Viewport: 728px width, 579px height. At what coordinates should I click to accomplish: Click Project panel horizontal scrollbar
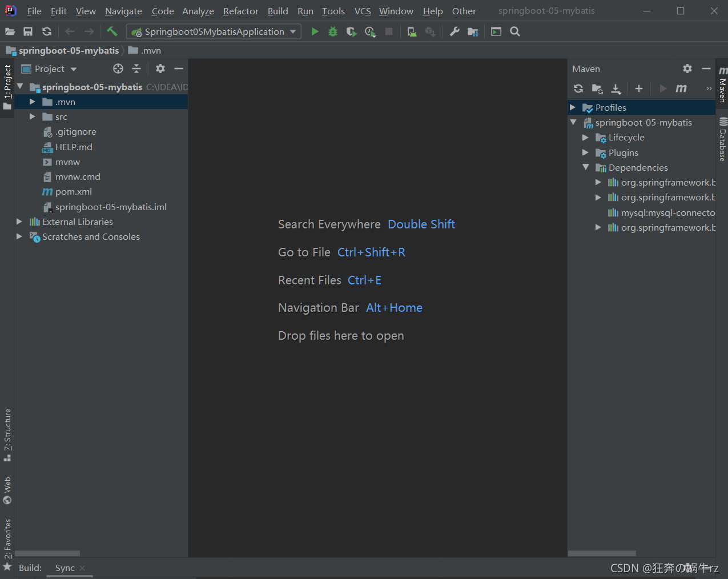tap(47, 553)
